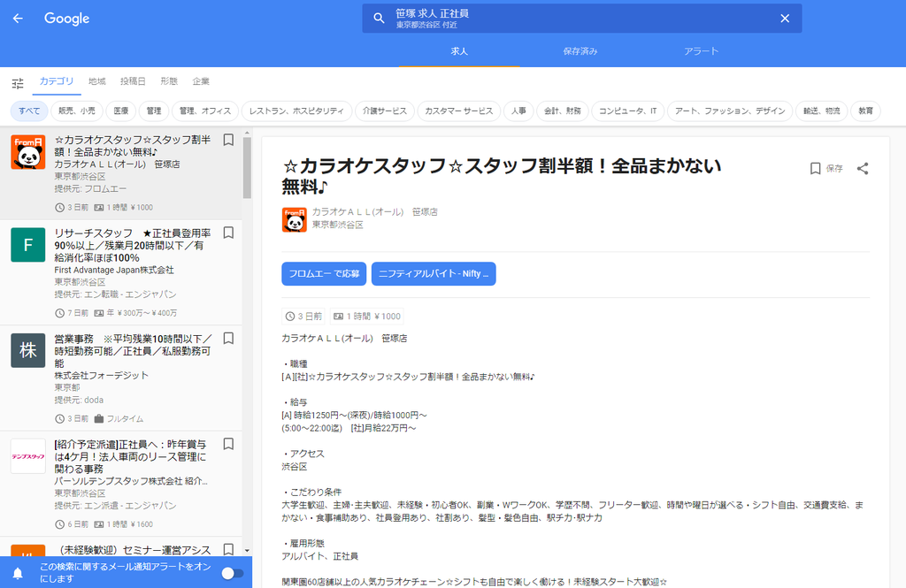Bookmark the リサーチスタッフ job listing
The image size is (906, 588).
tap(228, 233)
